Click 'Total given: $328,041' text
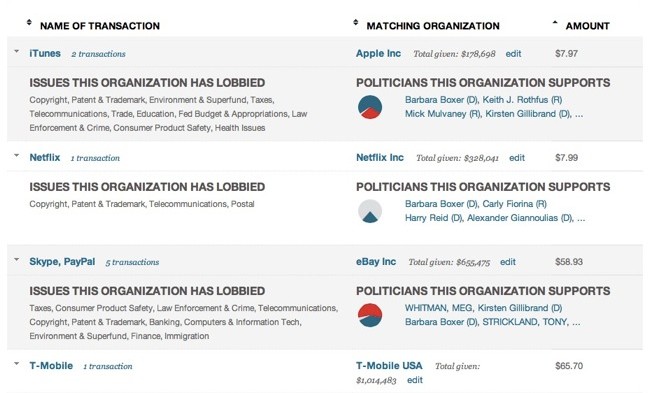Image resolution: width=650 pixels, height=393 pixels. point(457,158)
